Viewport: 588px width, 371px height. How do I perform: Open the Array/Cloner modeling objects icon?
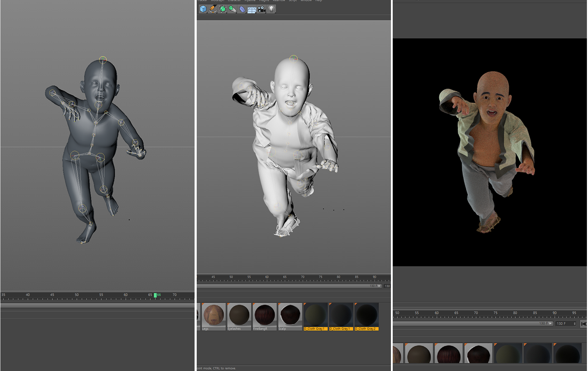(232, 9)
